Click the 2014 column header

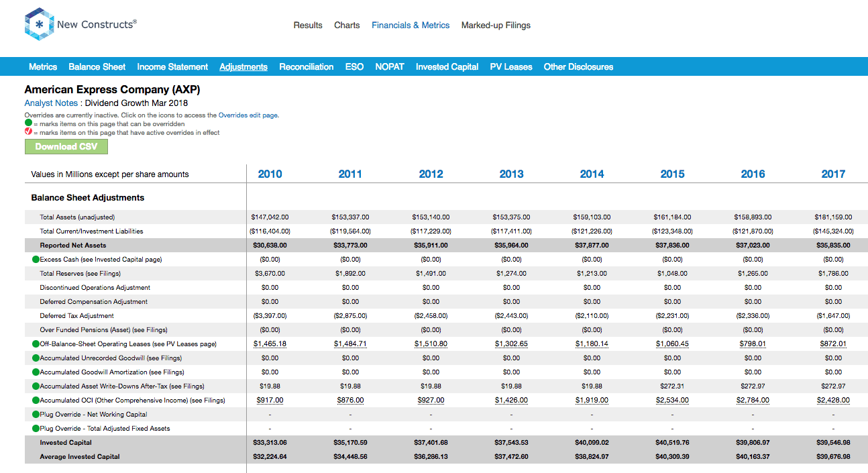(592, 174)
